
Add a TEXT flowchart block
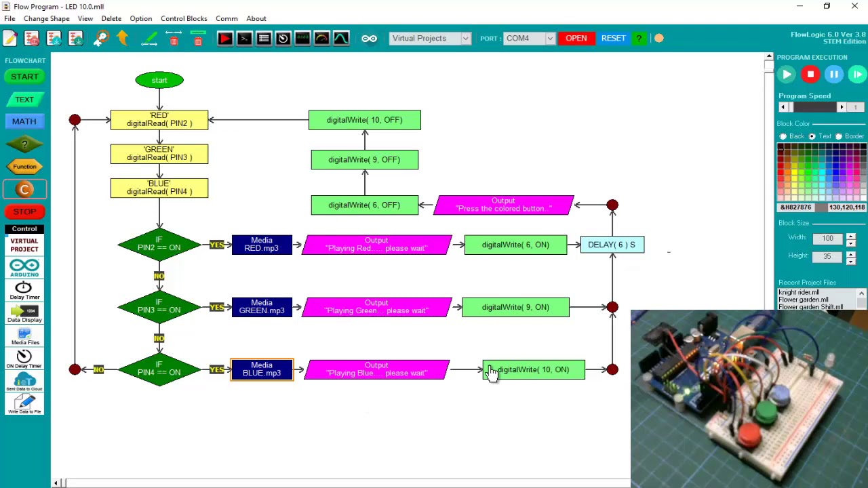[24, 100]
